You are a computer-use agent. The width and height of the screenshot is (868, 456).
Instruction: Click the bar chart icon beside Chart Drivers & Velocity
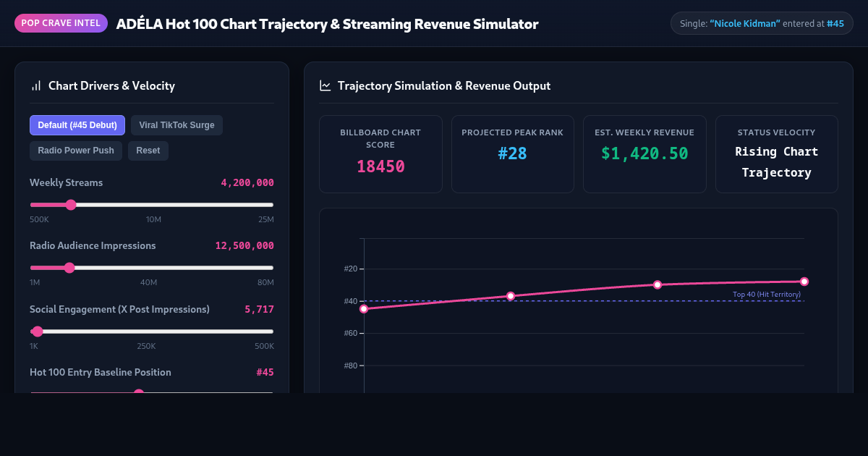coord(36,85)
